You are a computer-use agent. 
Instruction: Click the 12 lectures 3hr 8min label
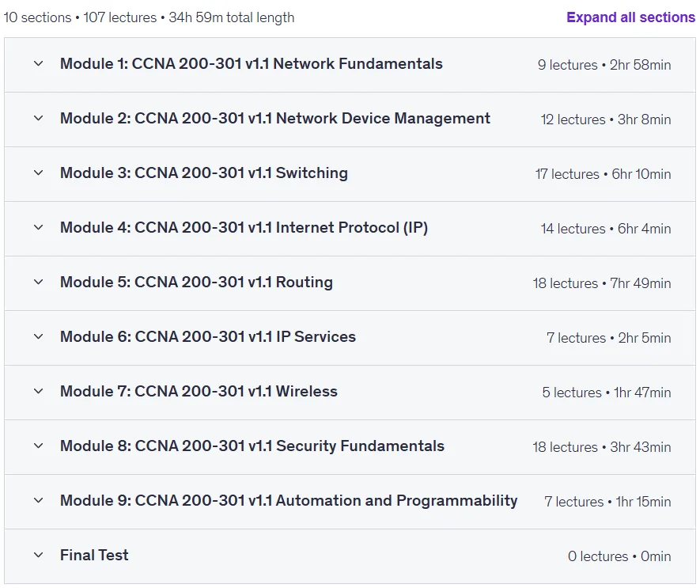[x=606, y=119]
